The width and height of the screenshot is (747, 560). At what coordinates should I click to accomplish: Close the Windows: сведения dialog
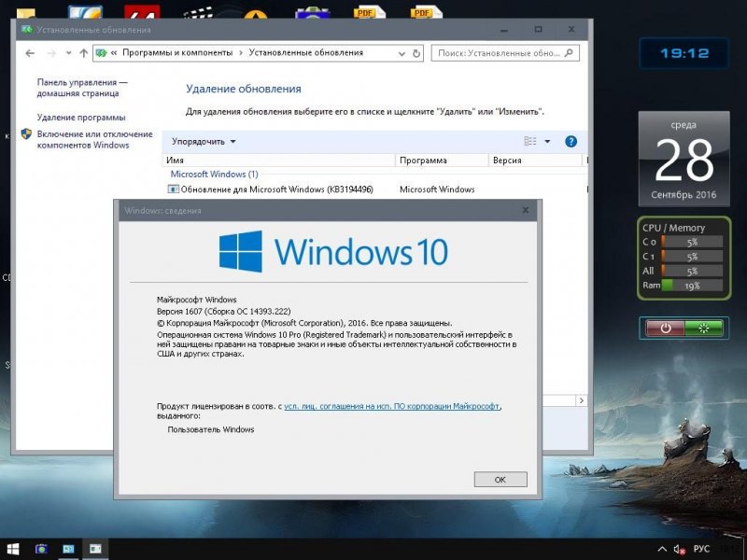coord(526,211)
